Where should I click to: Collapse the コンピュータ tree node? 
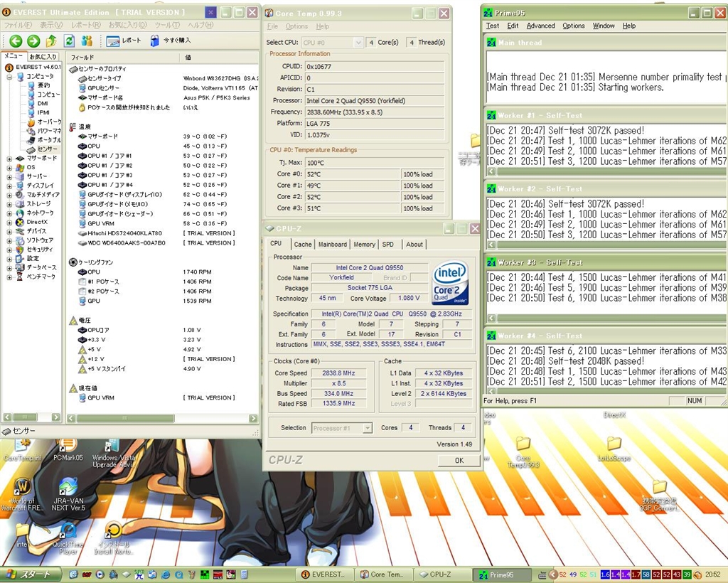point(9,76)
